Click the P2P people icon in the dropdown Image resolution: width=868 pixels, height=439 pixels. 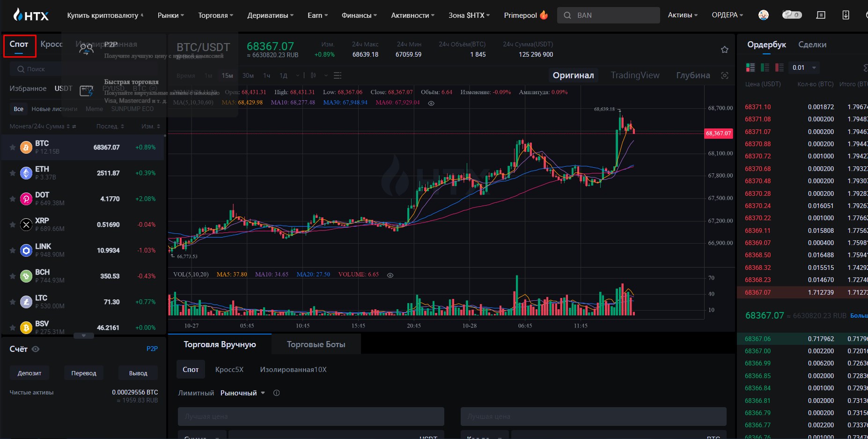click(86, 49)
